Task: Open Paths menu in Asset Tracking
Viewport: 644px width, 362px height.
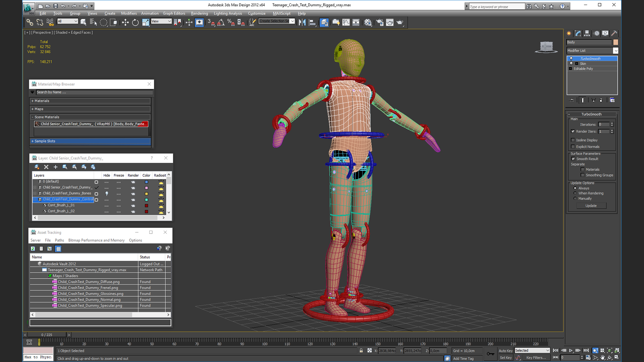Action: pyautogui.click(x=59, y=240)
